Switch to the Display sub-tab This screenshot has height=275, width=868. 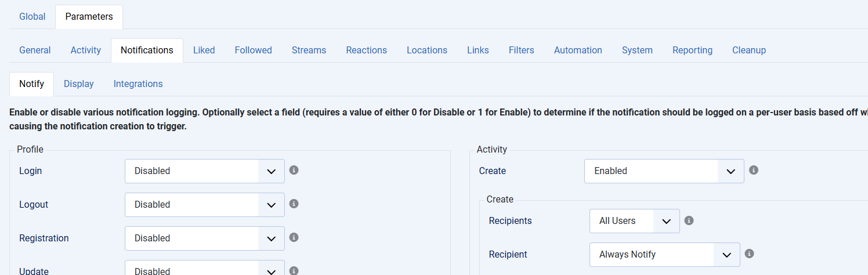coord(79,84)
